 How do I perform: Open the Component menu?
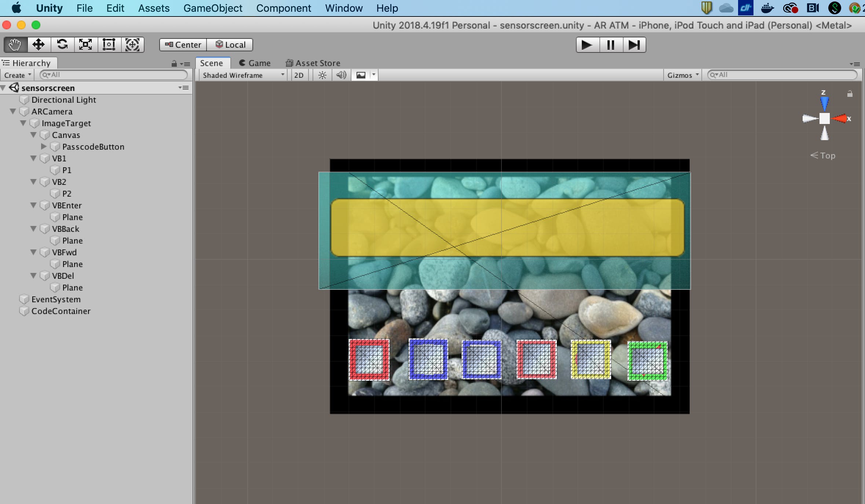pyautogui.click(x=284, y=8)
